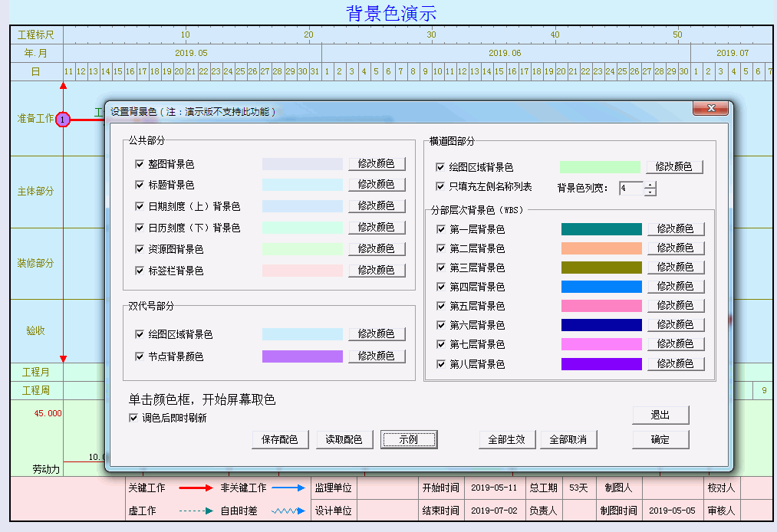Pick 第六层背景色 dark blue swatch
The image size is (777, 532).
(601, 325)
